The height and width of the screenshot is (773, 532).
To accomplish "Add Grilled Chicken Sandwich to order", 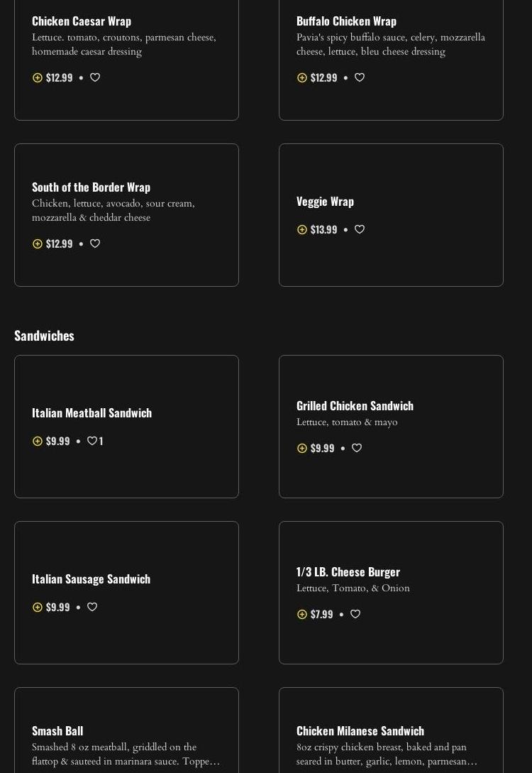I will click(x=302, y=449).
